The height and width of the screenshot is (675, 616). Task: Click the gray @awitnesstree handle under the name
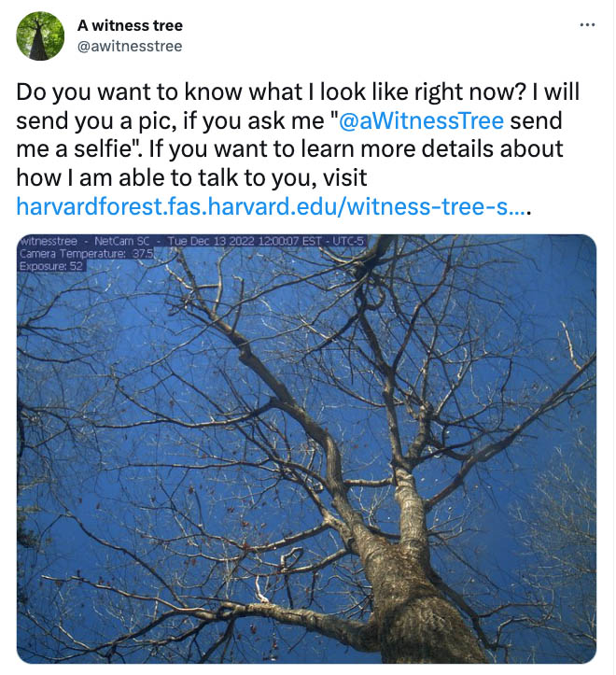pyautogui.click(x=130, y=46)
